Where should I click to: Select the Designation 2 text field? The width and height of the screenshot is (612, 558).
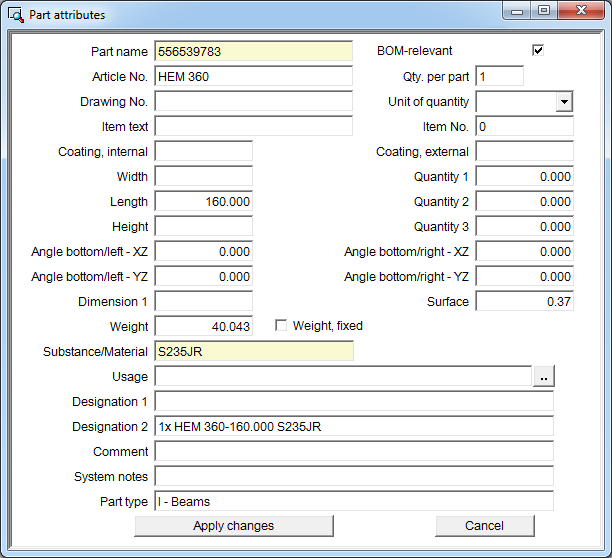(x=353, y=427)
